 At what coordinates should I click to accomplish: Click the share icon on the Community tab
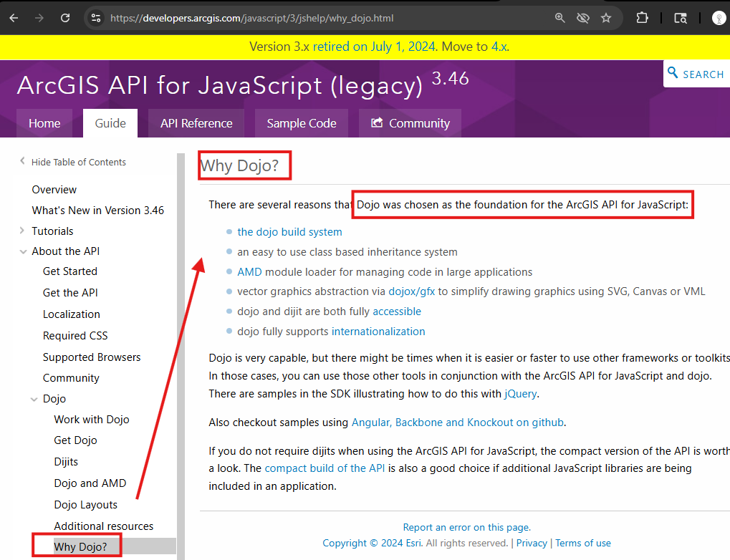coord(377,123)
